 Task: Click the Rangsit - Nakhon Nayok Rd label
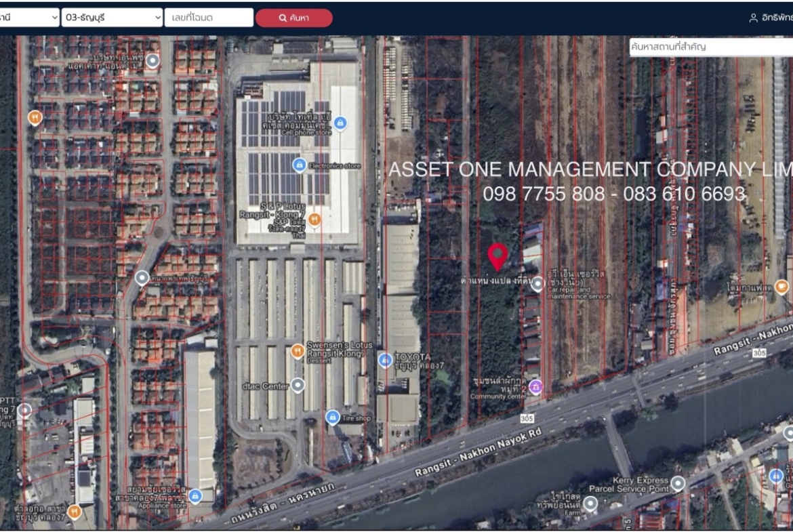point(479,453)
